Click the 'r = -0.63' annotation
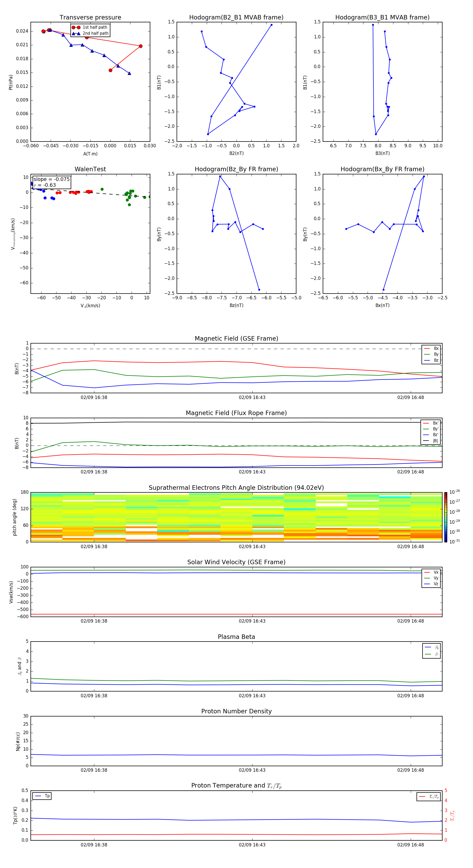 (x=45, y=185)
